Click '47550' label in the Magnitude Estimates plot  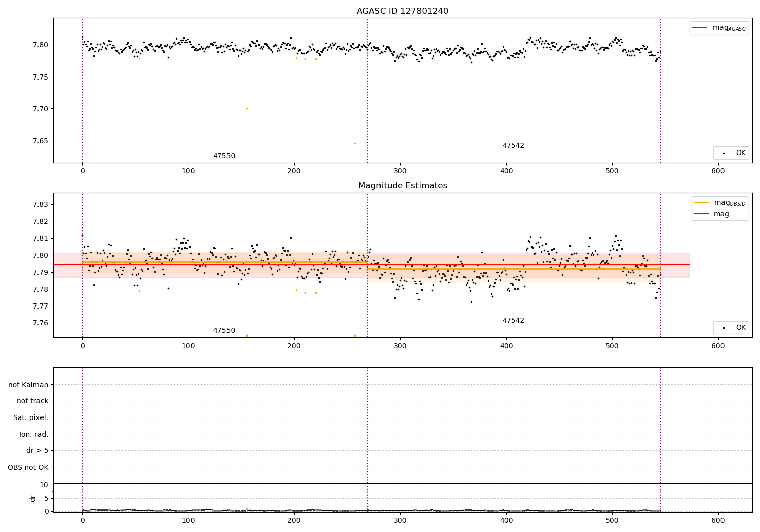tap(224, 331)
